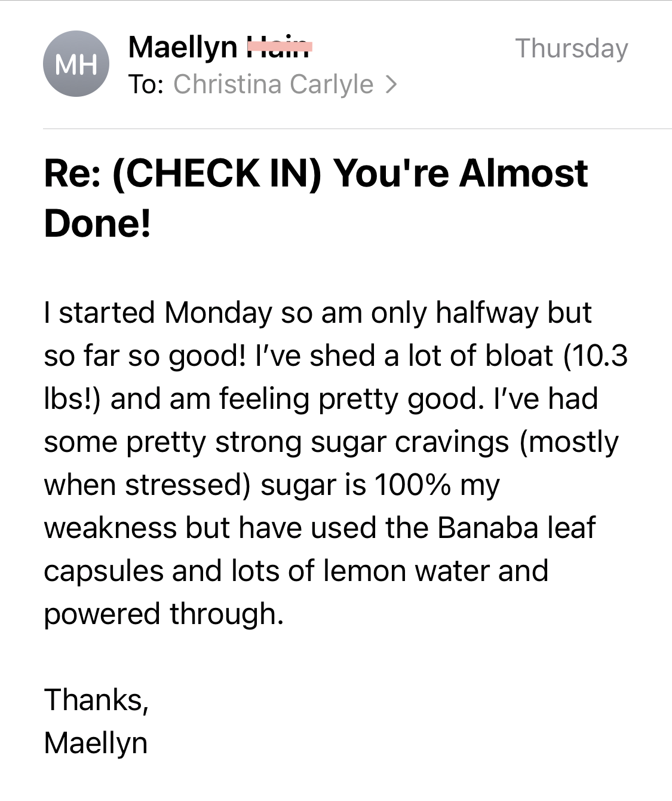This screenshot has width=672, height=801.
Task: Tap the "I started Monday" sentence
Action: point(158,313)
